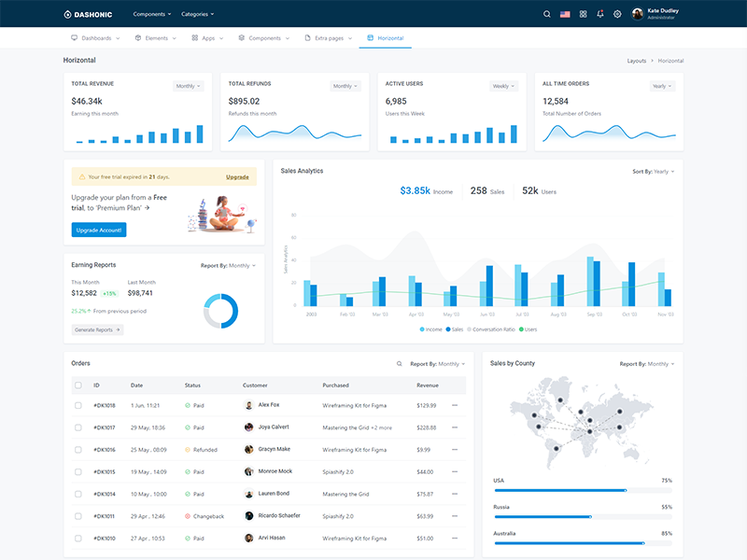Open the apps grid icon in header

pyautogui.click(x=583, y=14)
